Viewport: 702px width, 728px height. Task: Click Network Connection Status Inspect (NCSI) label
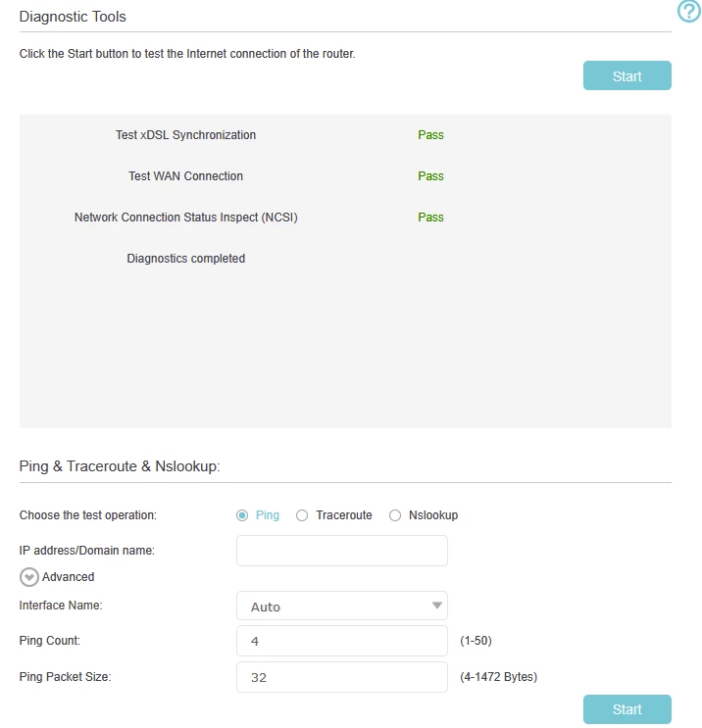pyautogui.click(x=185, y=218)
